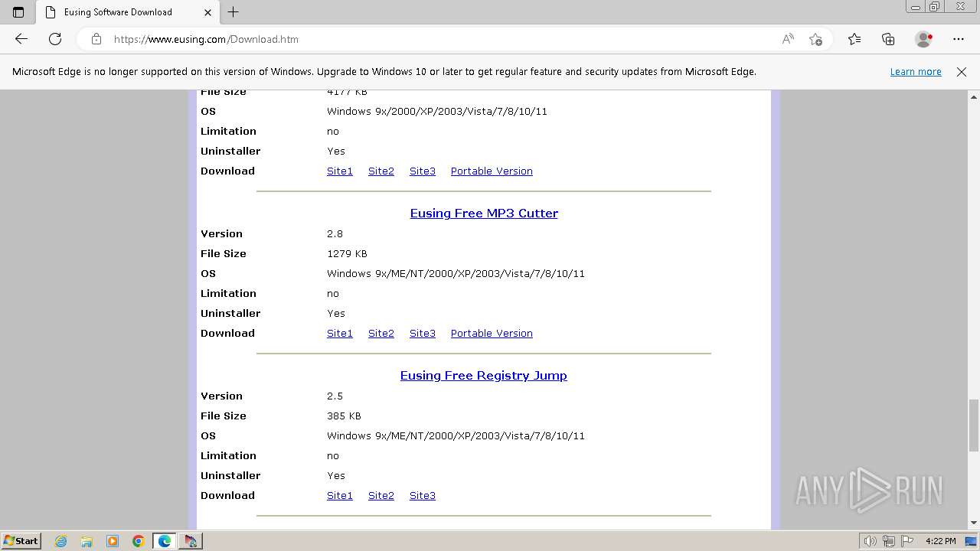Open the tab actions menu icon

pos(18,12)
